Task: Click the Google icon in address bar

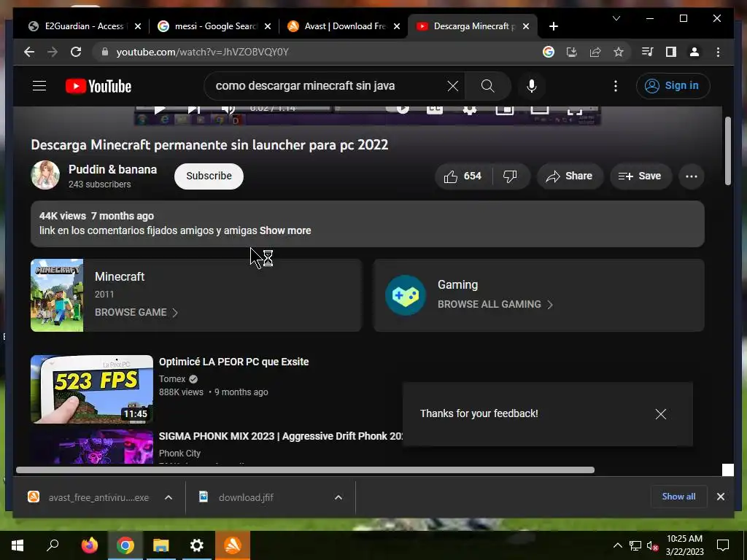Action: coord(549,52)
